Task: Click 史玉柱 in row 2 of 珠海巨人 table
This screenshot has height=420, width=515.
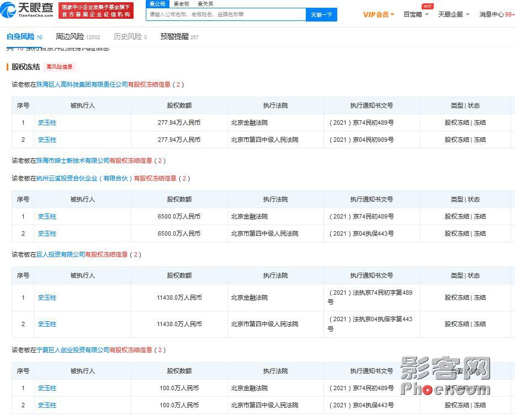Action: pyautogui.click(x=47, y=140)
